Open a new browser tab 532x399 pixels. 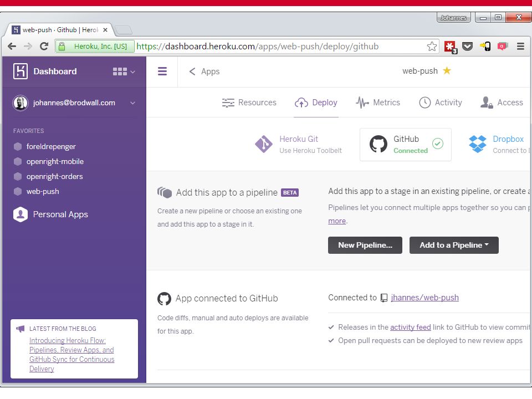(124, 30)
